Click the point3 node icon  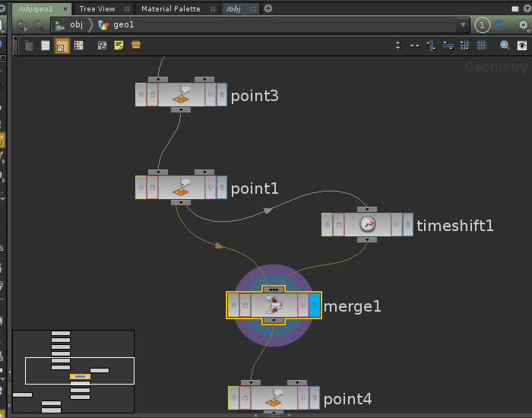pos(181,95)
